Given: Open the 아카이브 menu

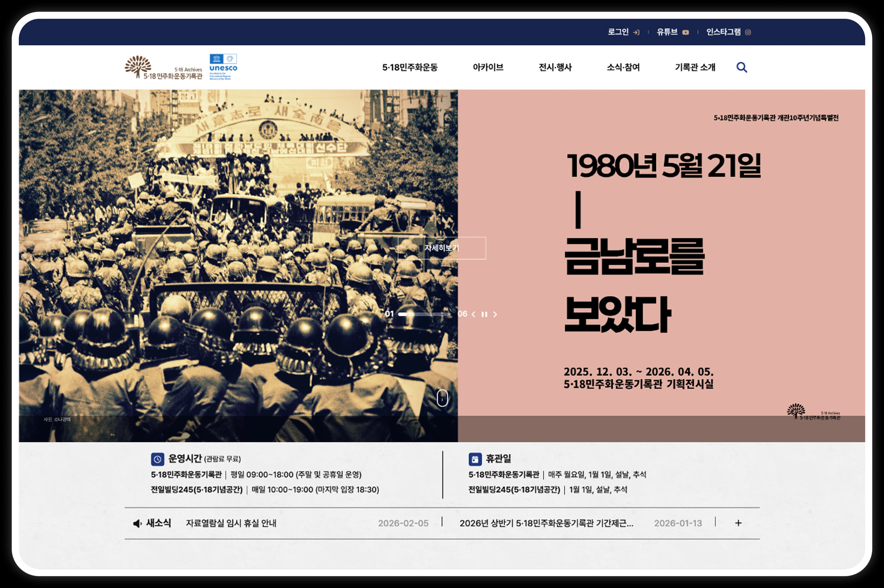Looking at the screenshot, I should click(x=488, y=67).
